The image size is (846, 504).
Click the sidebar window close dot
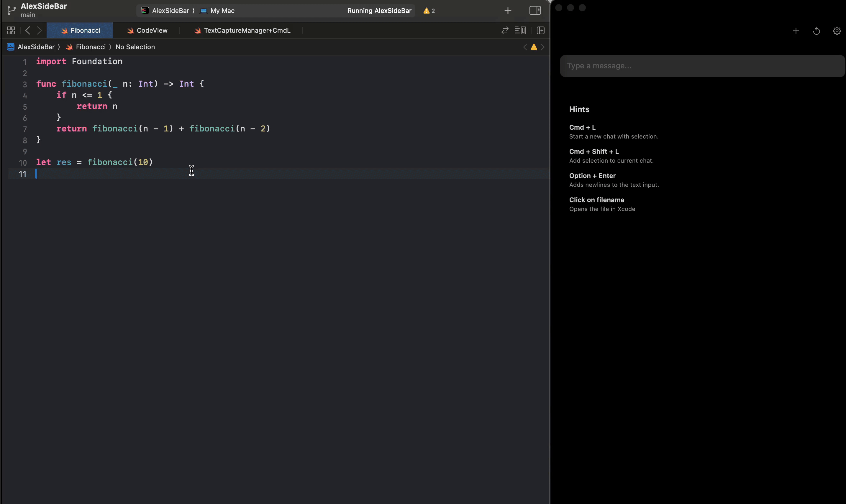(559, 8)
